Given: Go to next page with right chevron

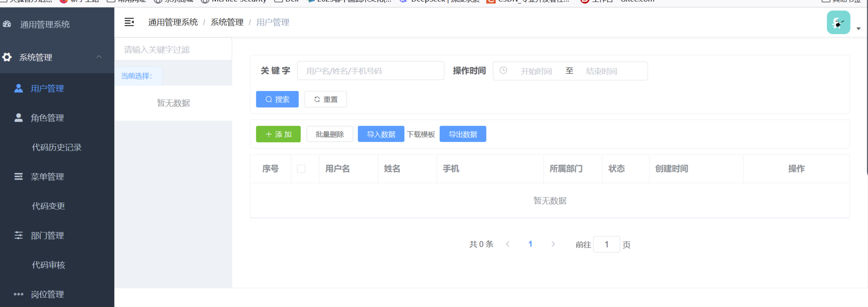Looking at the screenshot, I should [553, 244].
